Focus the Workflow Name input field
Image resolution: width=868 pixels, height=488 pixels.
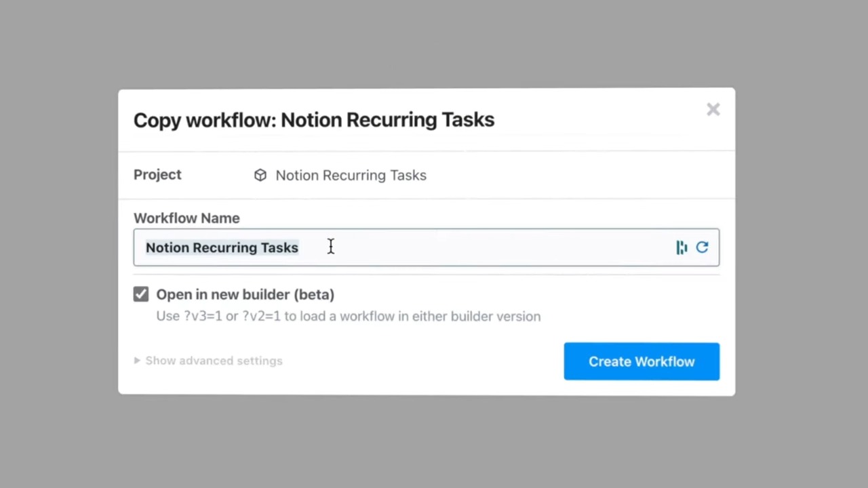[475, 247]
